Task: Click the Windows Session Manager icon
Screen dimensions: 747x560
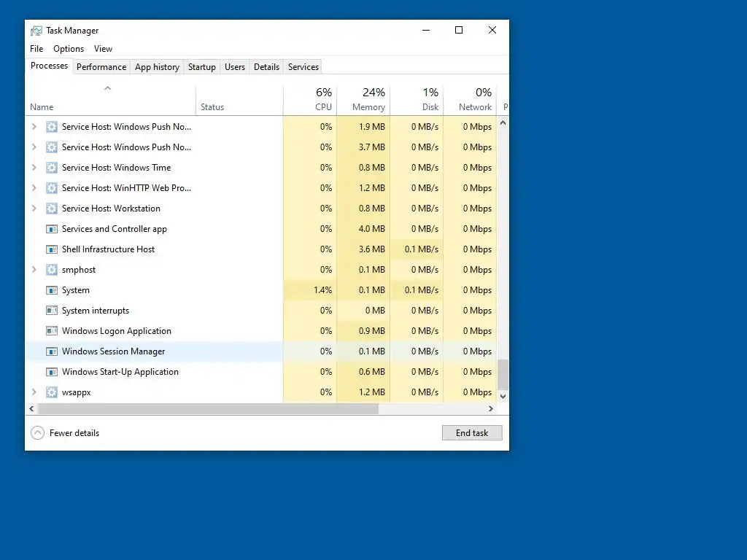Action: click(52, 351)
